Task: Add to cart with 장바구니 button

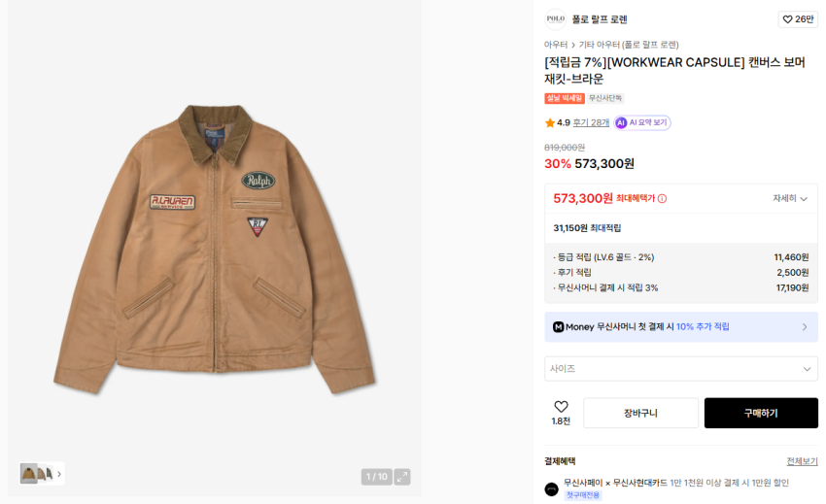Action: (x=640, y=413)
